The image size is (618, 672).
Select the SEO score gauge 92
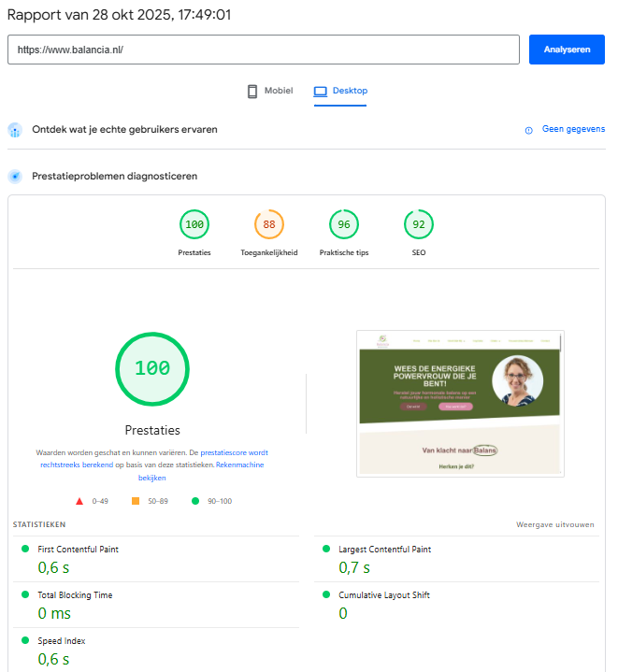coord(418,225)
